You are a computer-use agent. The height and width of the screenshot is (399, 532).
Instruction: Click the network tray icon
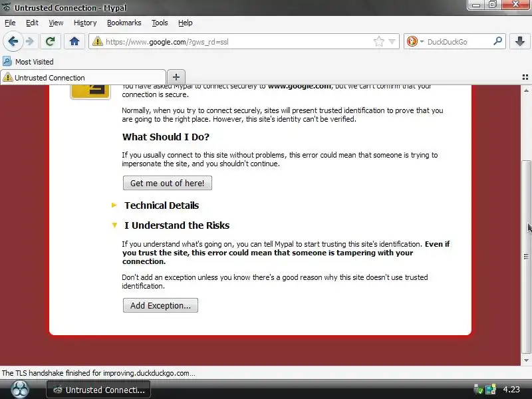click(x=490, y=390)
